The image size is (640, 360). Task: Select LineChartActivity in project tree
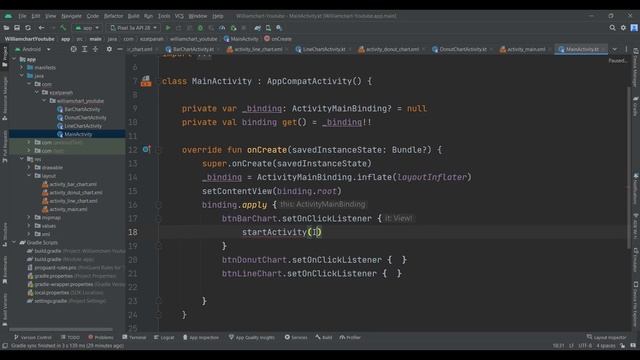[x=80, y=126]
